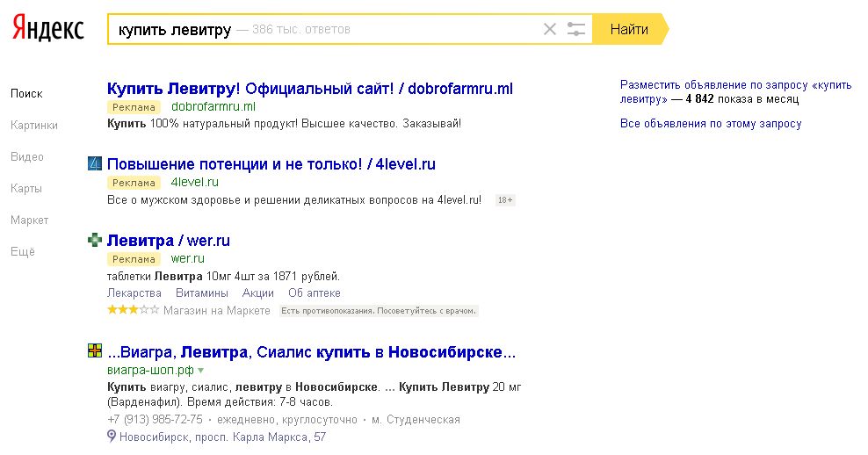Click the виагра-шоп.рф favicon
This screenshot has width=868, height=455.
click(x=96, y=351)
